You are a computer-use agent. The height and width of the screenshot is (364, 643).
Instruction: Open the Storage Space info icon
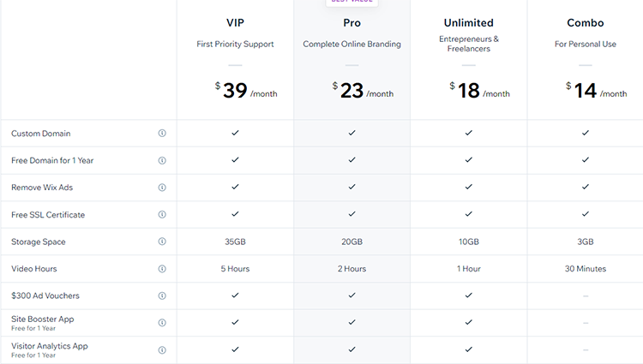(x=162, y=242)
